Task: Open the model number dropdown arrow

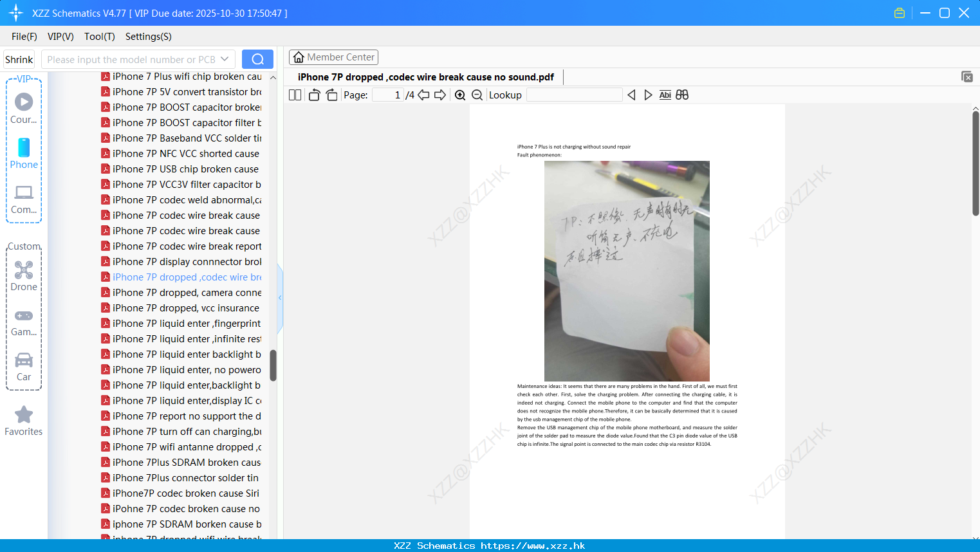Action: [x=225, y=59]
